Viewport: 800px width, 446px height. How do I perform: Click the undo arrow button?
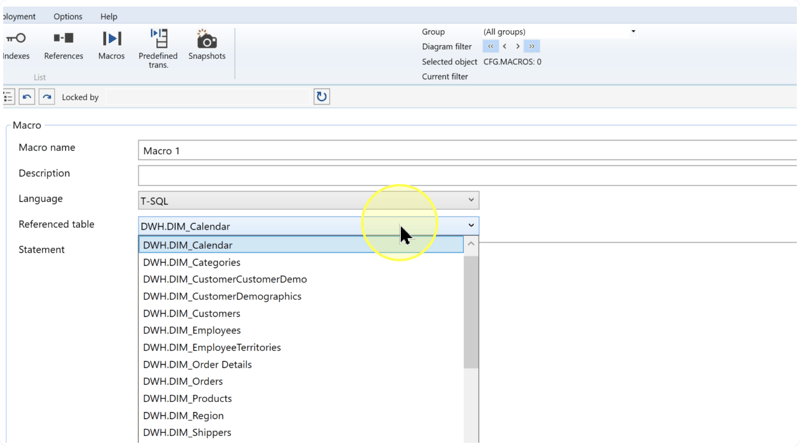pyautogui.click(x=27, y=96)
